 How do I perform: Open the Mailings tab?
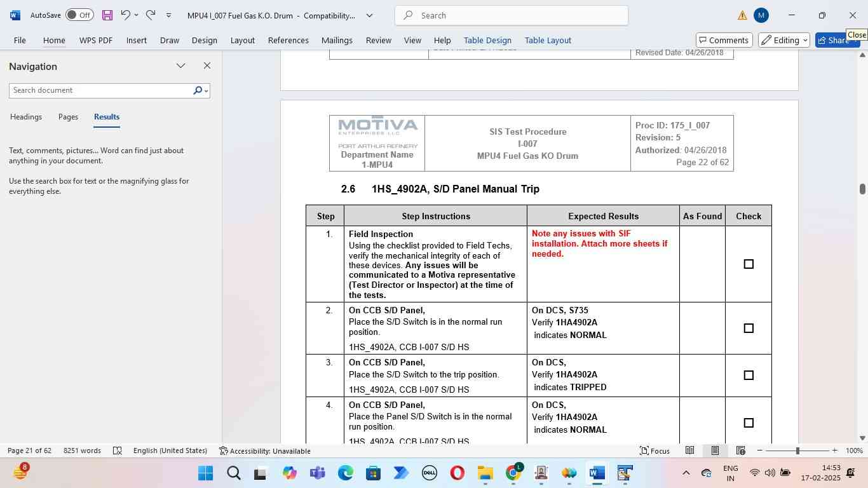pyautogui.click(x=337, y=40)
